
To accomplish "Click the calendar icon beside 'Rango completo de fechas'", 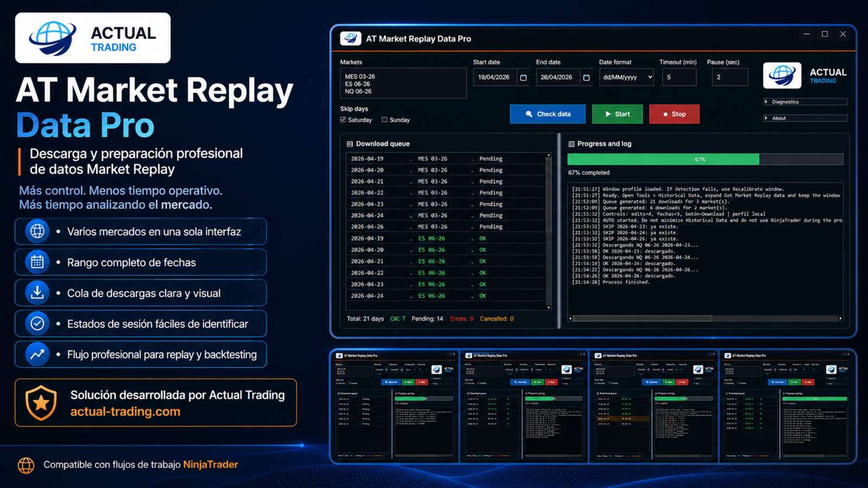I will pyautogui.click(x=36, y=262).
